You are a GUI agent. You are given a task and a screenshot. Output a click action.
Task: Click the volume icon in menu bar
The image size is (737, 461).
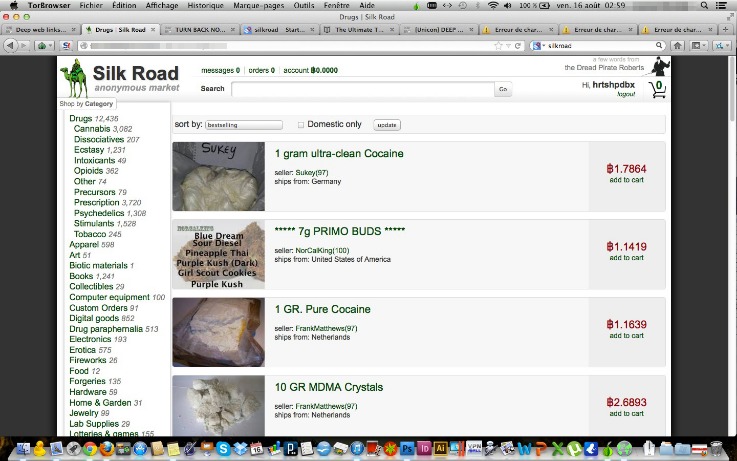(x=508, y=5)
